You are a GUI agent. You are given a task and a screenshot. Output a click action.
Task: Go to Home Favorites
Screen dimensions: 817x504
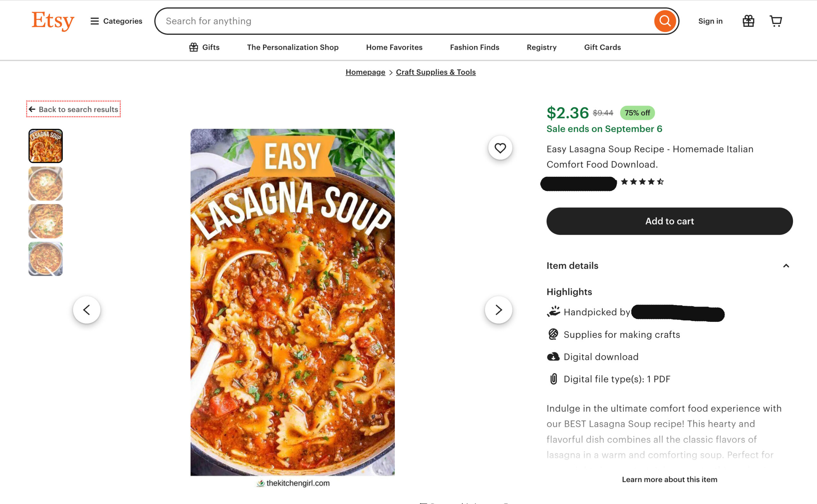tap(394, 47)
